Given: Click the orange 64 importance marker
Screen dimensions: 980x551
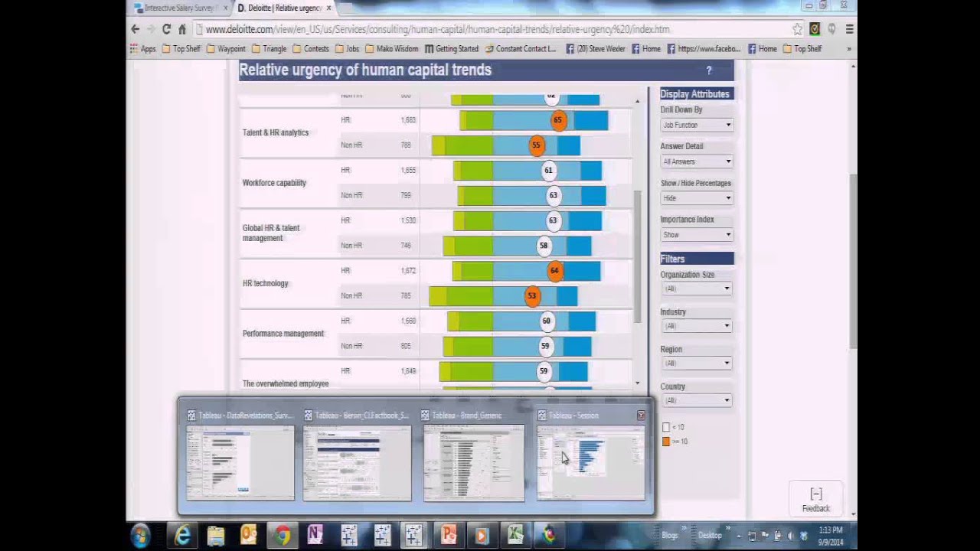Looking at the screenshot, I should click(554, 271).
